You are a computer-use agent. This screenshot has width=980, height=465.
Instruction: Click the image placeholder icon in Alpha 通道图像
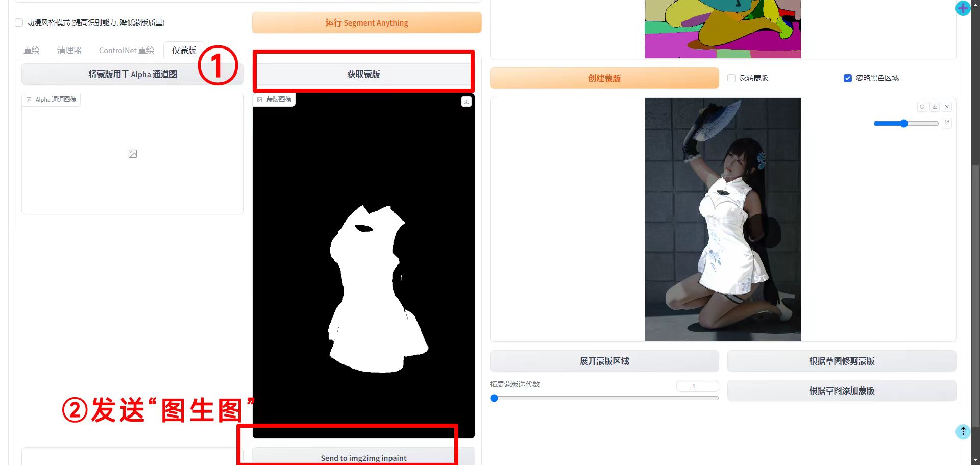click(133, 154)
